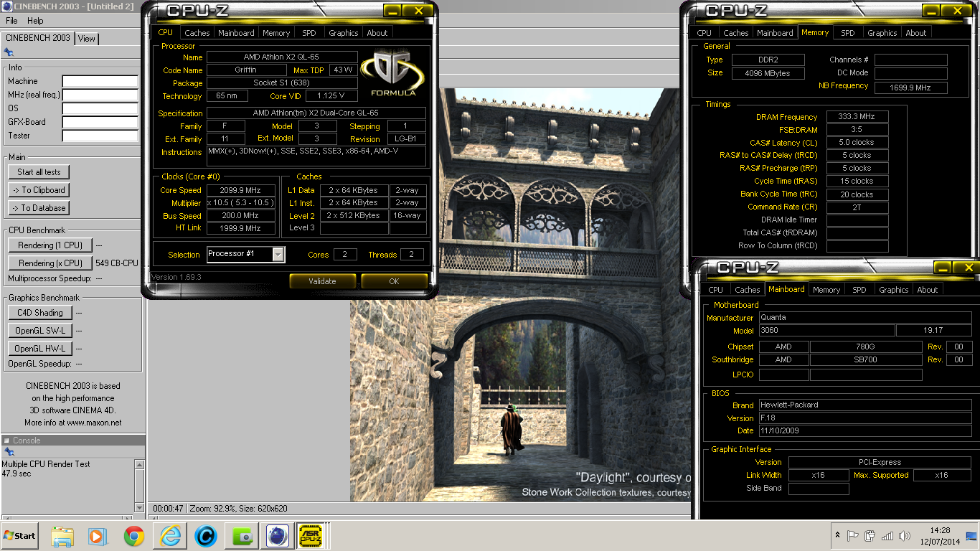Run the Rendering (1 CPU) benchmark
Viewport: 980px width, 551px height.
[50, 245]
